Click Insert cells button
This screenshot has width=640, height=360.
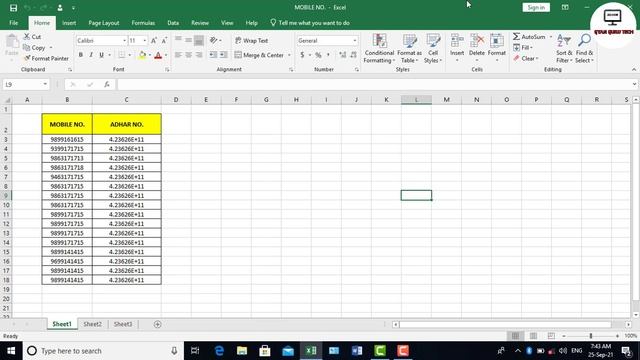point(457,48)
